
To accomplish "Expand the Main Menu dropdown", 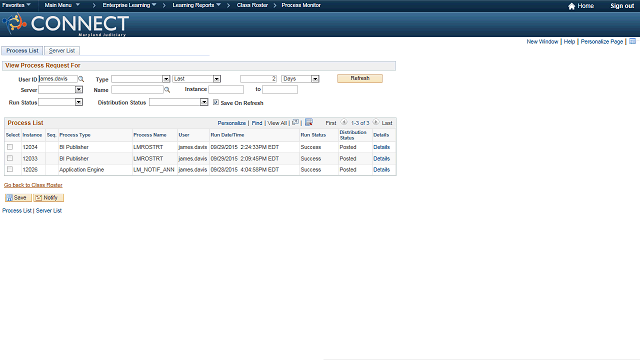I will [x=62, y=5].
